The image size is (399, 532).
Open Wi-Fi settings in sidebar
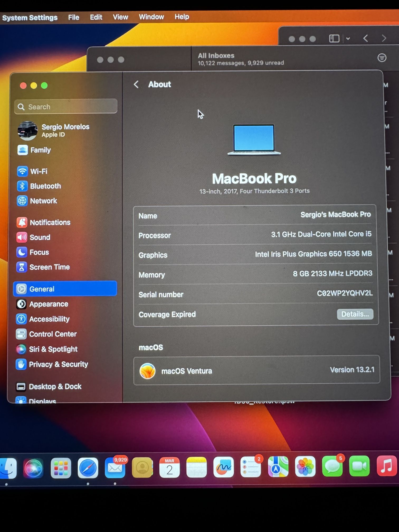[39, 172]
